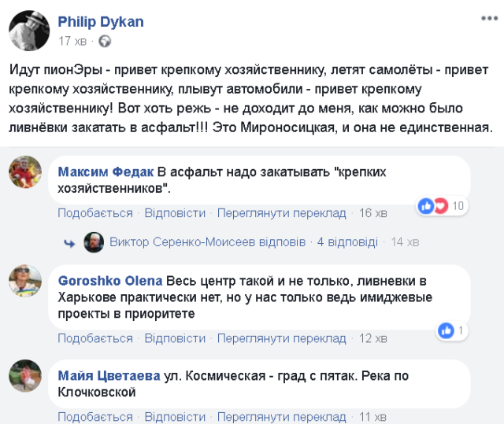Open Philip Dykan's profile picture
The width and height of the screenshot is (504, 424).
[x=29, y=31]
